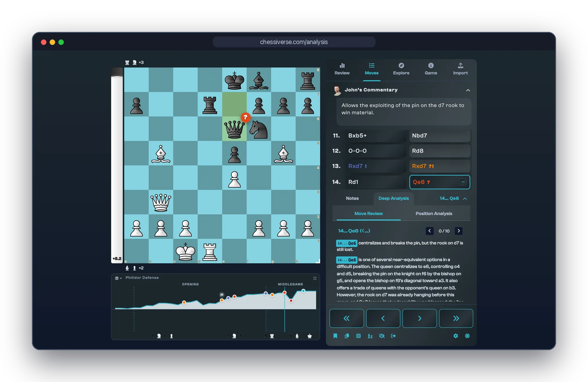The image size is (588, 382).
Task: Switch to the Moves tab
Action: tap(371, 69)
